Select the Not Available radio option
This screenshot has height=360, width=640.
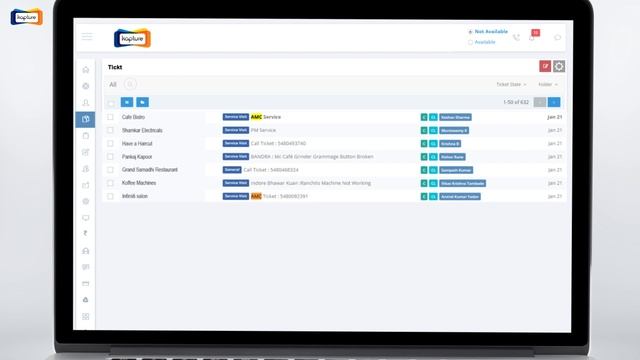pyautogui.click(x=470, y=31)
